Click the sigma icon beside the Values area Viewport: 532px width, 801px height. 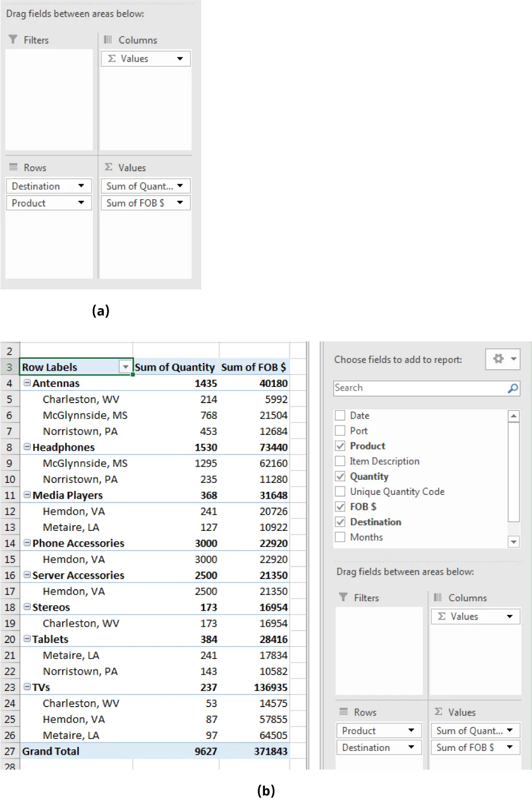point(108,167)
